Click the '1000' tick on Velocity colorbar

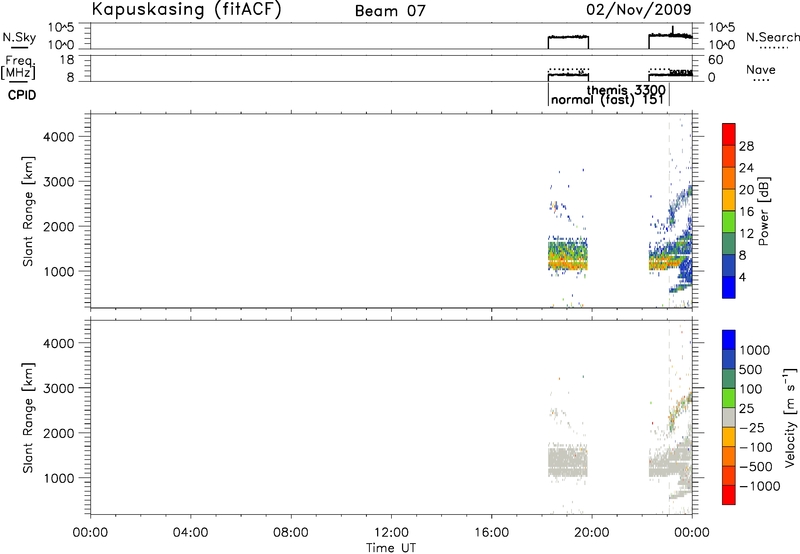click(755, 350)
